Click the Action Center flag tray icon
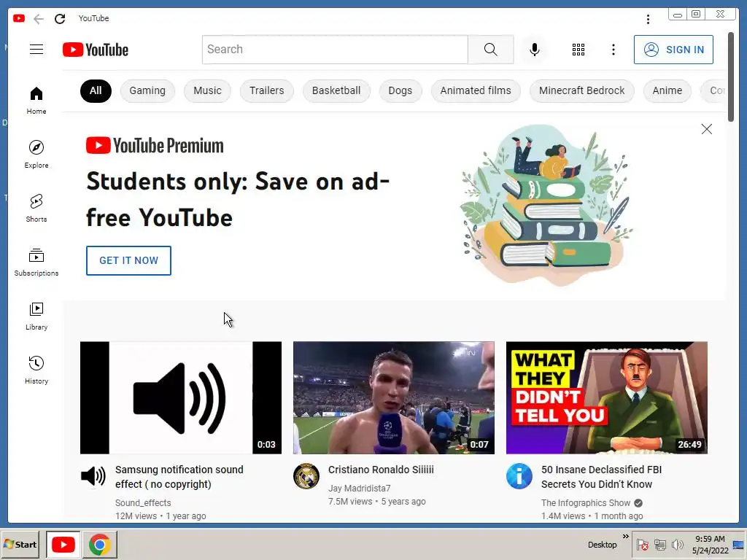 click(x=642, y=544)
